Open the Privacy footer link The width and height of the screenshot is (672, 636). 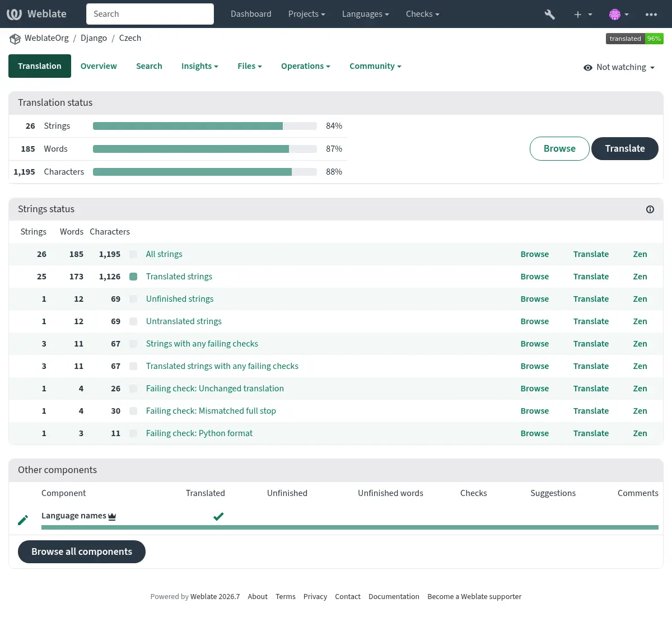pyautogui.click(x=315, y=597)
